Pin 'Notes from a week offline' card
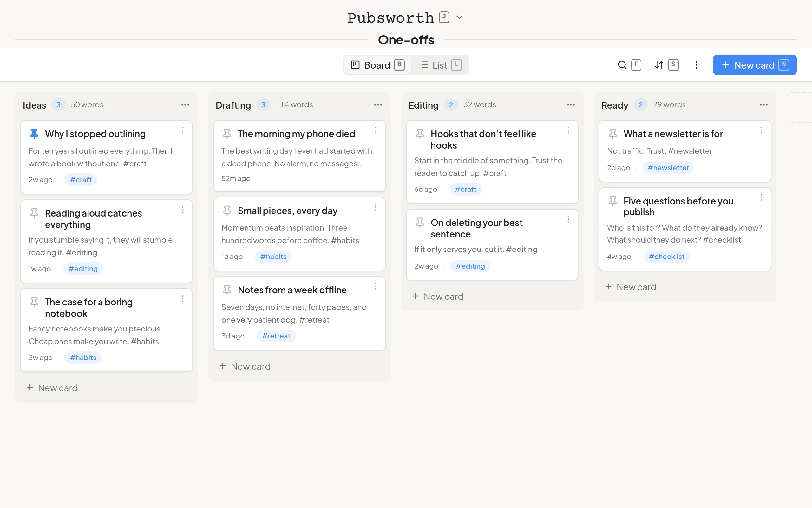The height and width of the screenshot is (508, 812). [x=227, y=290]
